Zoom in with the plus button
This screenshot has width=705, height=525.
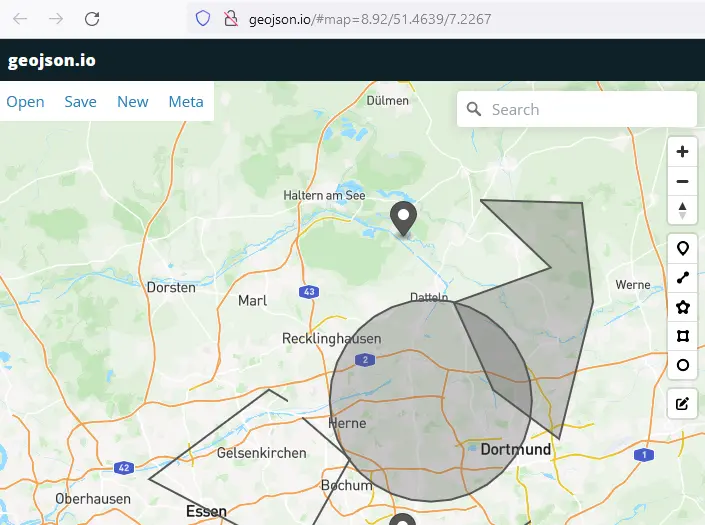click(682, 152)
